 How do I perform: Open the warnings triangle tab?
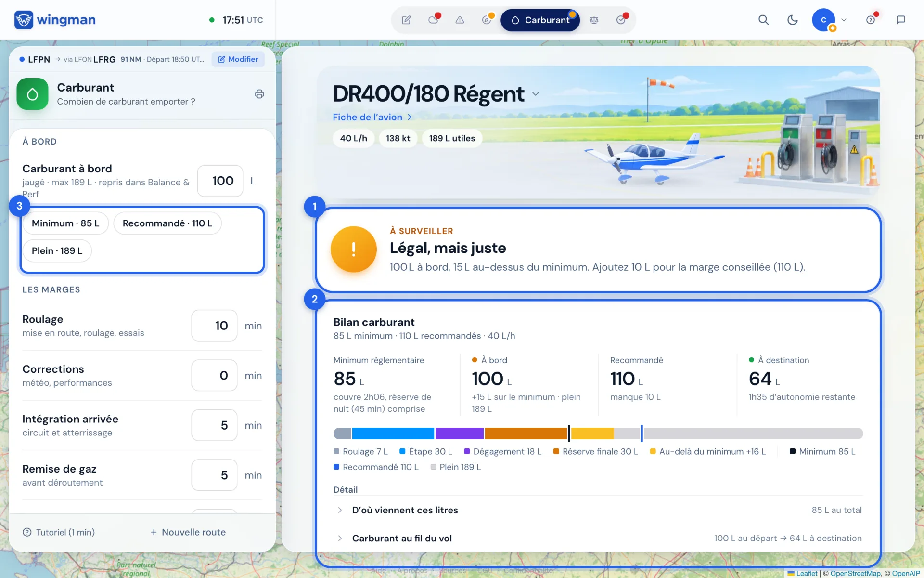pos(460,20)
